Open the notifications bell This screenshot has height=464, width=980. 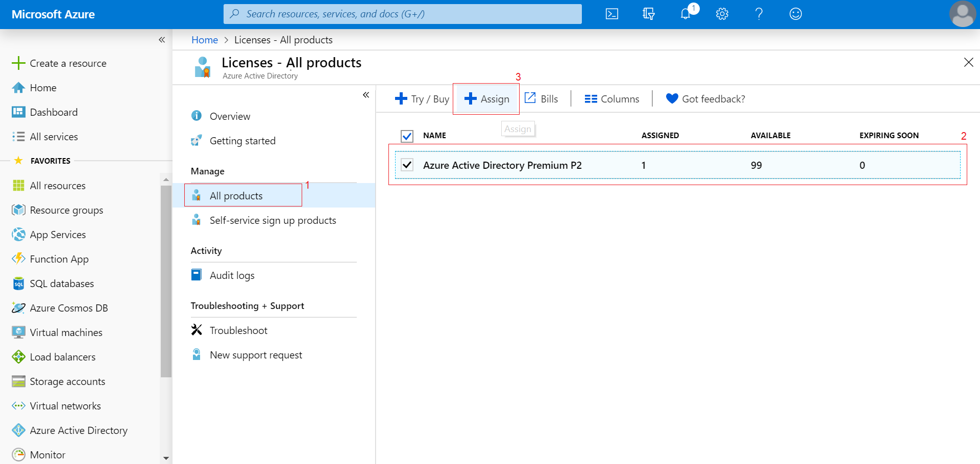pos(685,14)
